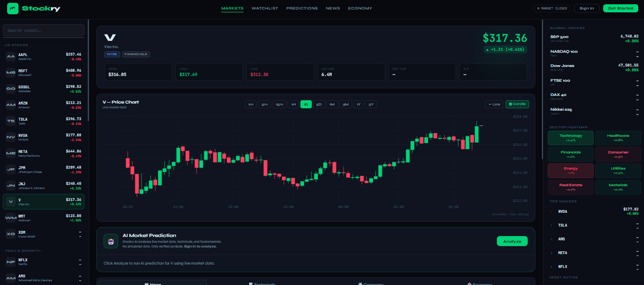Select the WMT ticker badge icon

point(10,218)
